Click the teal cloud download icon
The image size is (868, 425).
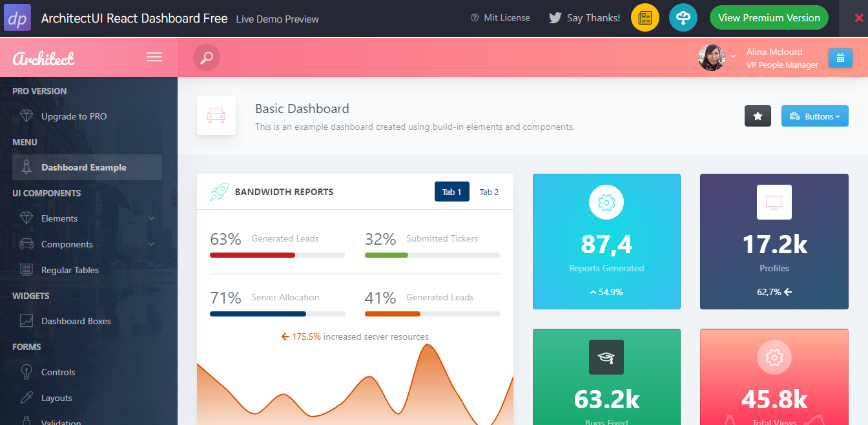(683, 18)
